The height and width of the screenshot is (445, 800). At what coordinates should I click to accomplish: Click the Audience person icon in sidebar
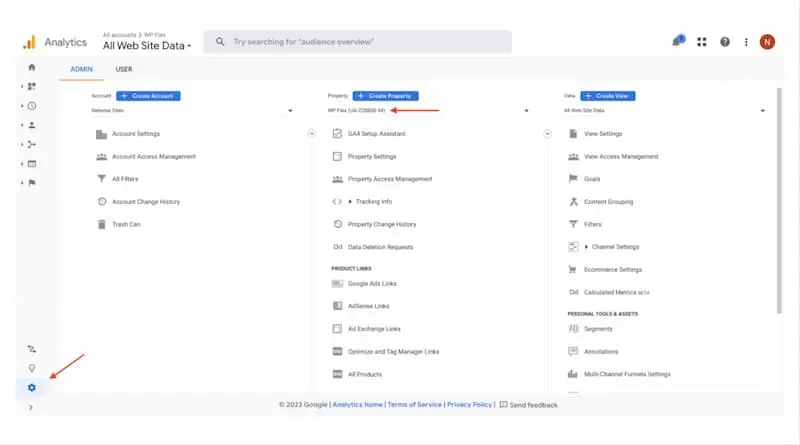coord(32,125)
